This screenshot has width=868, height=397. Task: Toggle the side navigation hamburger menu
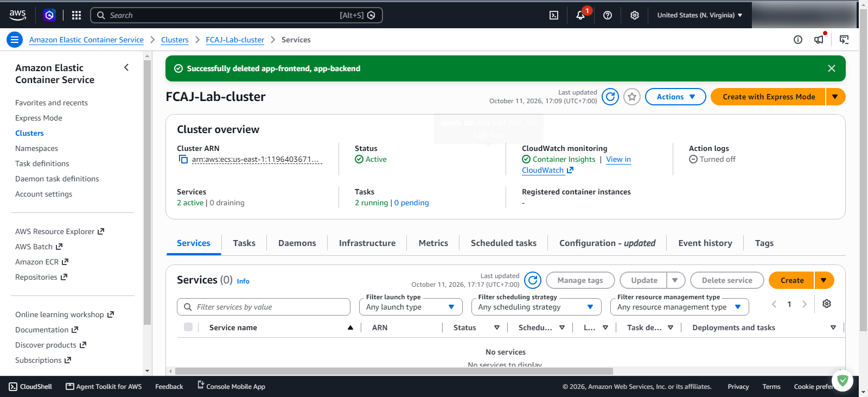click(x=15, y=40)
